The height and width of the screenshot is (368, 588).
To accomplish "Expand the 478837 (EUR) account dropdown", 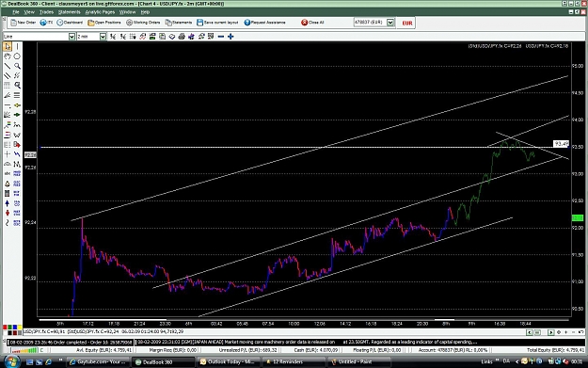I will click(x=390, y=23).
